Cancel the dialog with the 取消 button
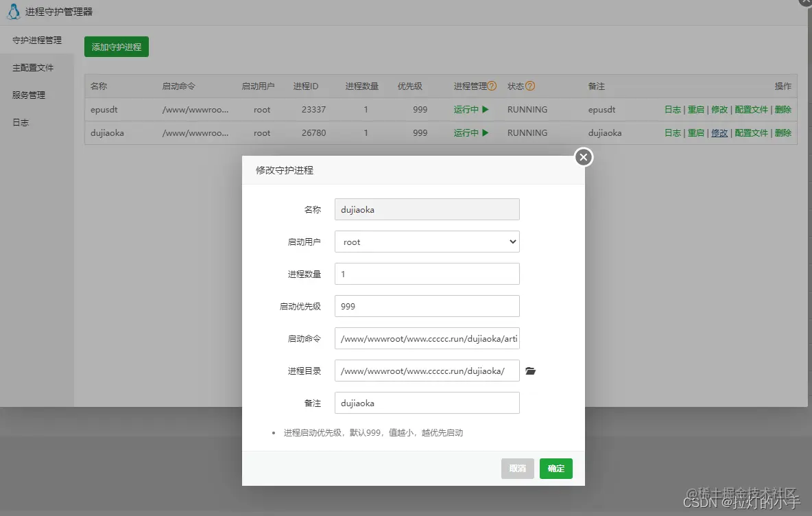This screenshot has height=516, width=812. [x=517, y=469]
